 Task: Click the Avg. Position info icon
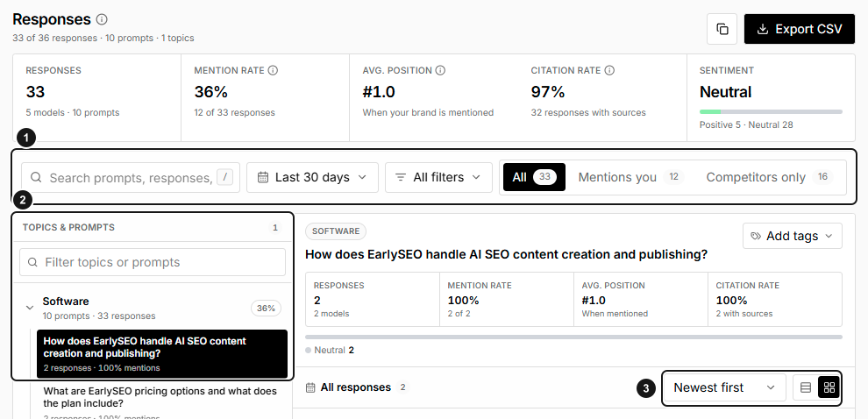pos(440,70)
